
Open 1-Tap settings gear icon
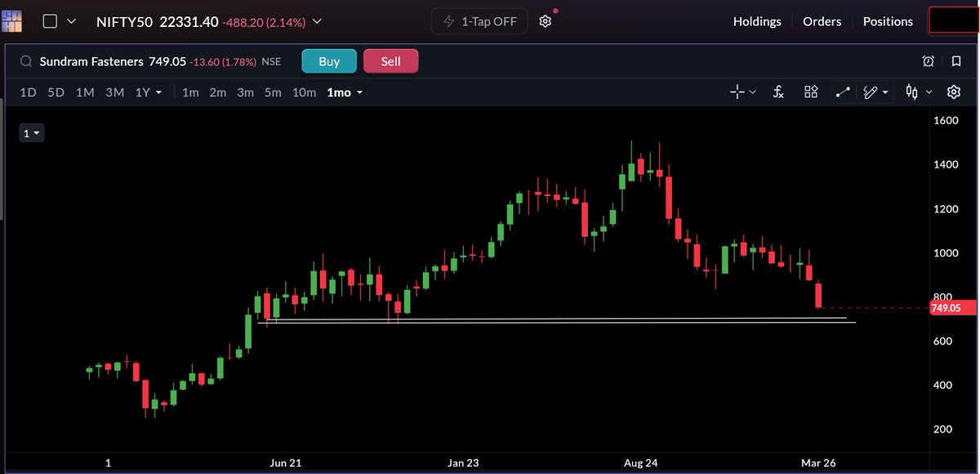546,21
